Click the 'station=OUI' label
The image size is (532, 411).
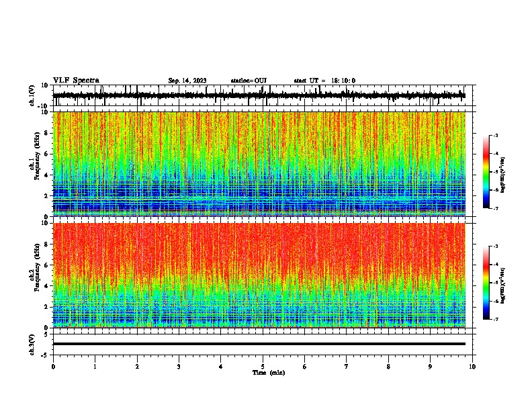pyautogui.click(x=249, y=81)
